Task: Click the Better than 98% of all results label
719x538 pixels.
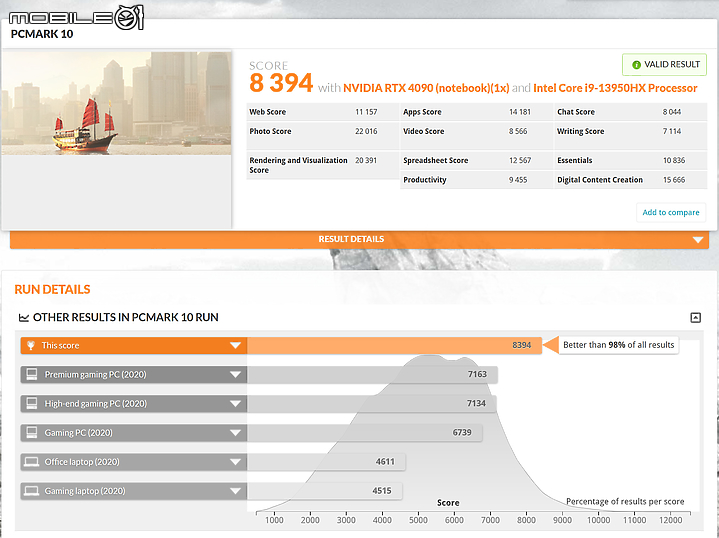Action: click(x=619, y=345)
